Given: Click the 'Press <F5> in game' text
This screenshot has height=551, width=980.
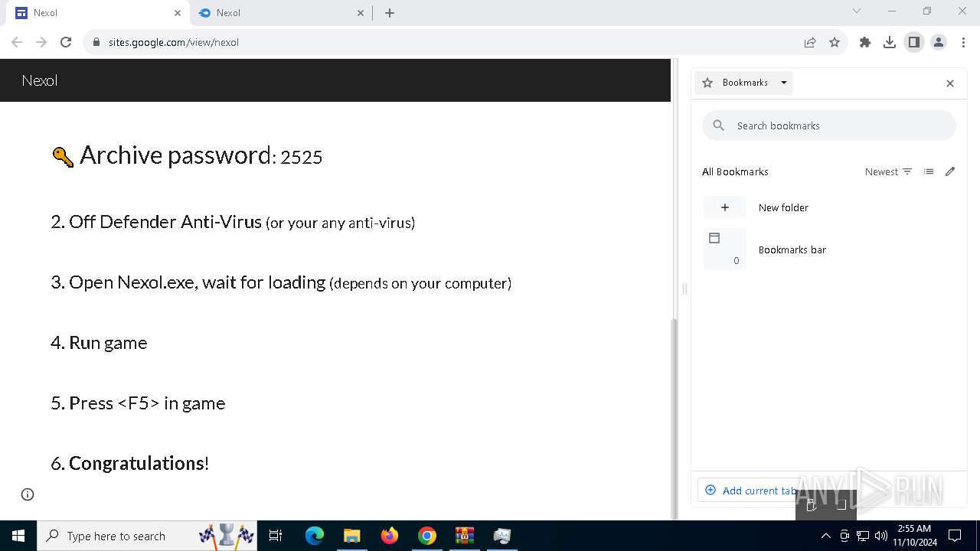Looking at the screenshot, I should tap(147, 403).
